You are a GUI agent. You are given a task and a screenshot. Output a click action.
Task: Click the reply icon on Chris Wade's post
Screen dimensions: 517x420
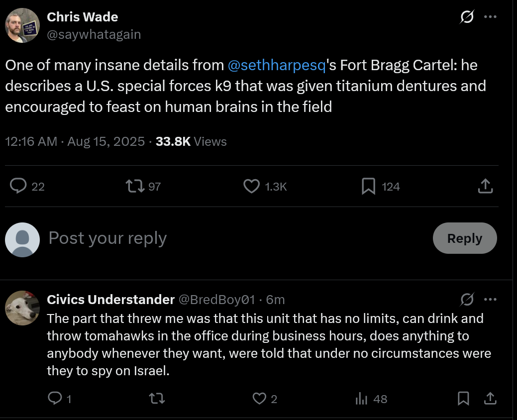point(19,186)
